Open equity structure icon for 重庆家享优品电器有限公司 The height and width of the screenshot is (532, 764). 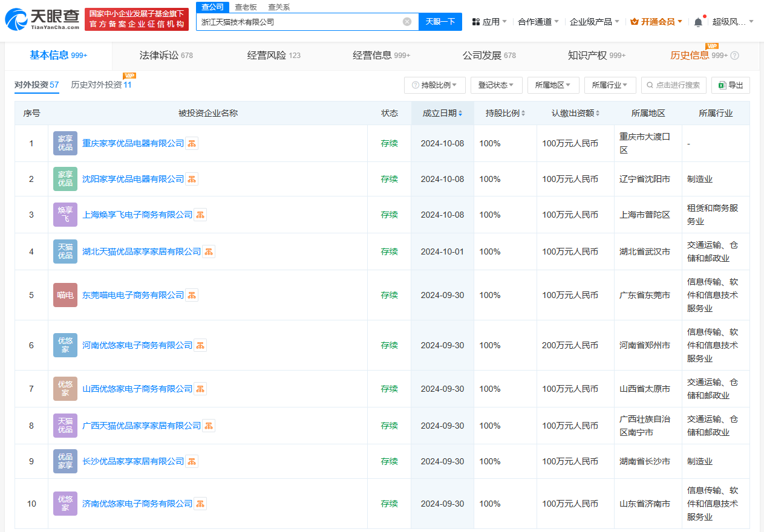192,144
